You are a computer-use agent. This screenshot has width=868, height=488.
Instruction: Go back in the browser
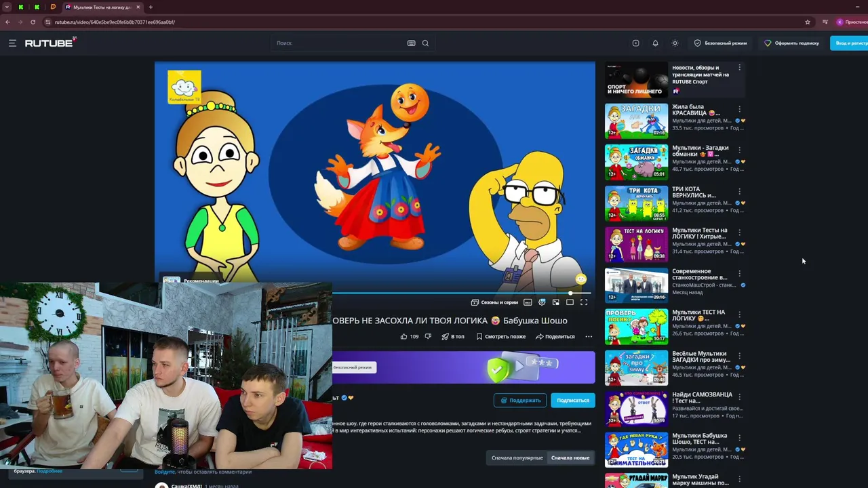pyautogui.click(x=7, y=22)
